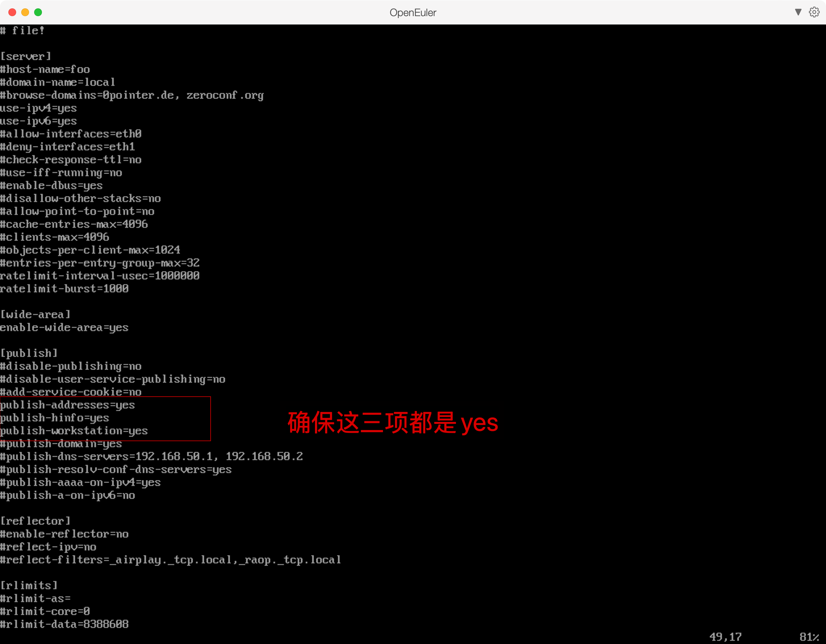Click the red Chinese annotation text
This screenshot has width=826, height=644.
point(393,422)
